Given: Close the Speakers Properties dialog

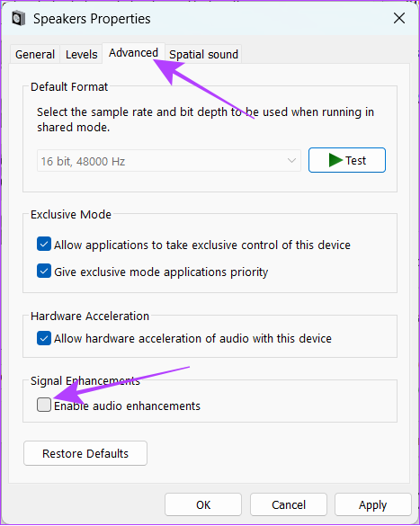Looking at the screenshot, I should (399, 18).
